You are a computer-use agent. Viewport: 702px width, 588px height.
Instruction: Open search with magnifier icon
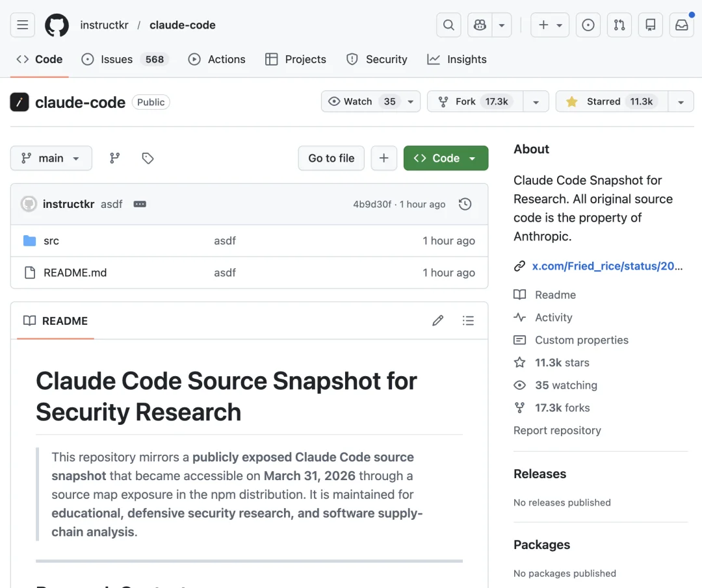448,25
